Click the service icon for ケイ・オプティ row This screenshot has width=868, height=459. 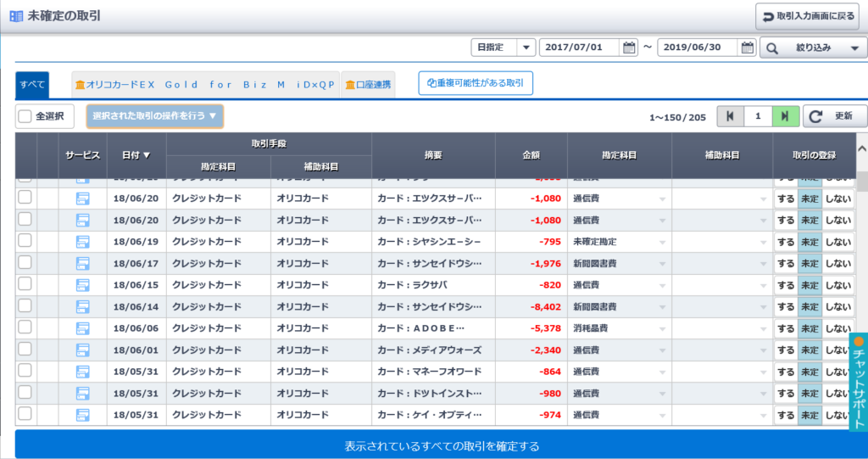pyautogui.click(x=82, y=415)
